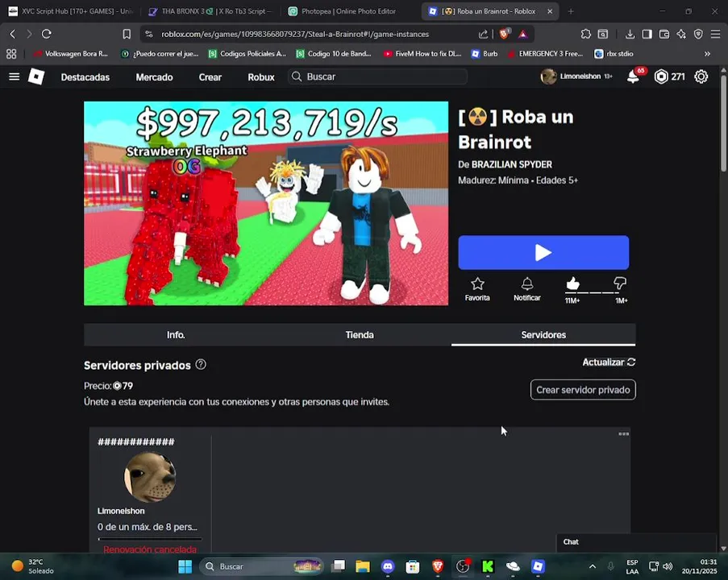Select the Servidores tab
Screen dimensions: 728x580
pos(543,334)
